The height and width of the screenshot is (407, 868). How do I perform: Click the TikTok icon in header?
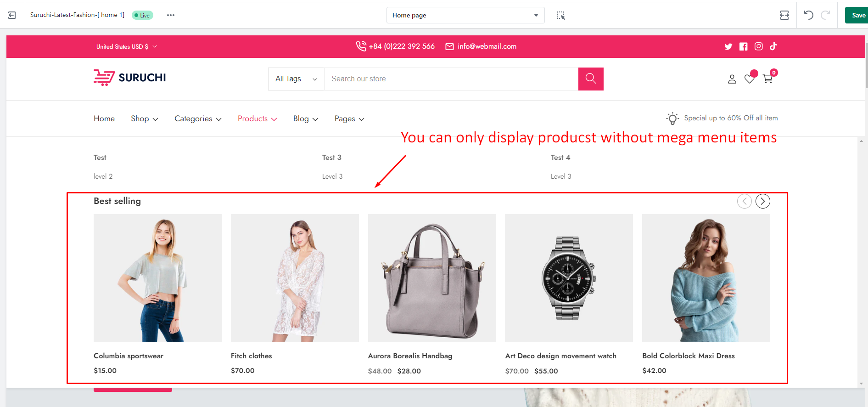coord(773,46)
